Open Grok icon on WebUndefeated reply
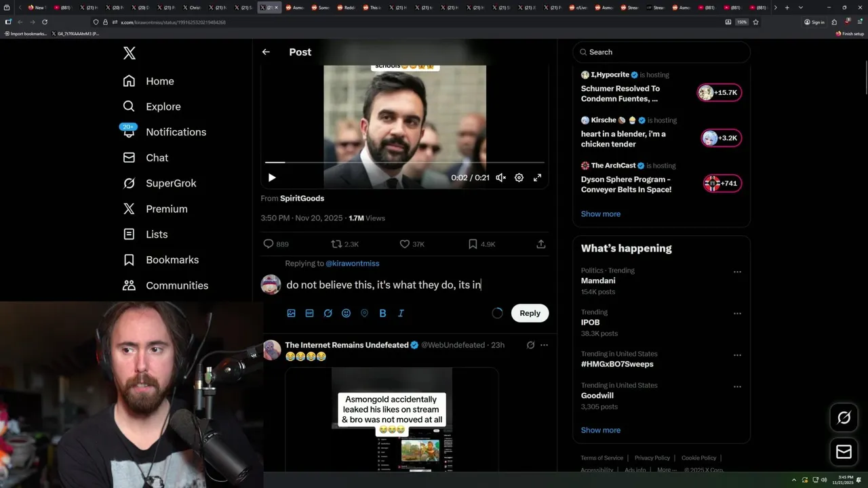Viewport: 868px width, 488px height. point(530,345)
